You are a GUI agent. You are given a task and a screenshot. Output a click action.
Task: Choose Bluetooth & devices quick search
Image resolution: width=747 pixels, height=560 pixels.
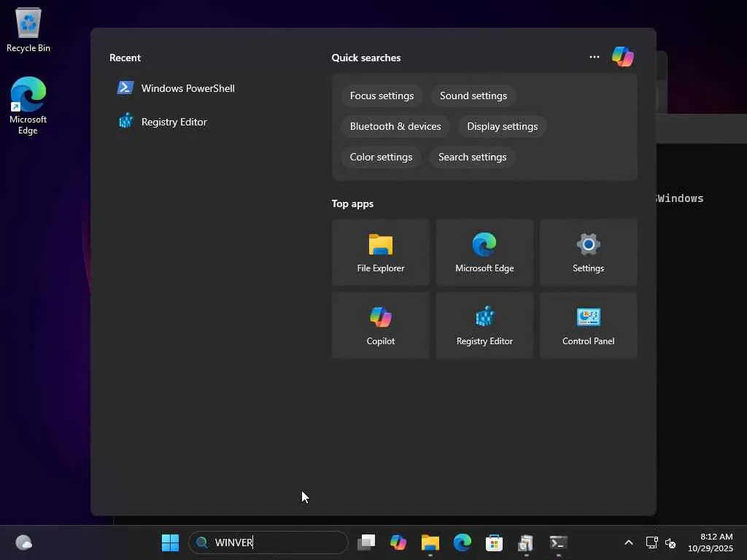[395, 126]
